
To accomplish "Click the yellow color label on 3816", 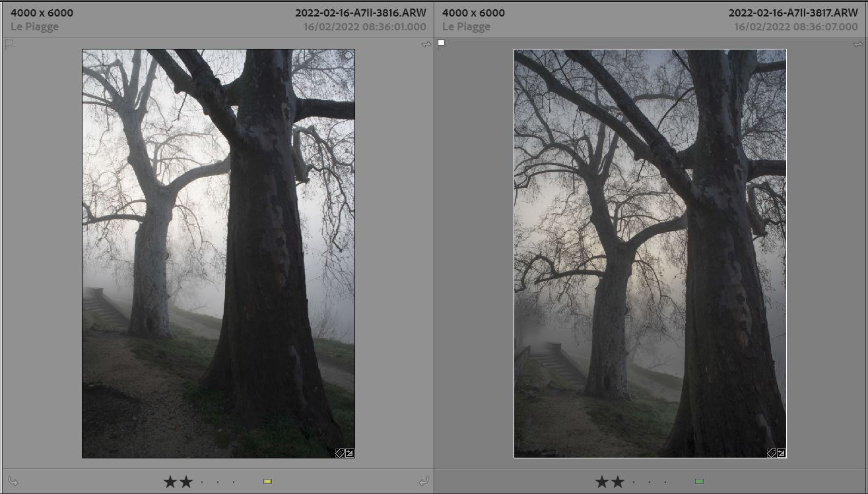I will (x=267, y=482).
